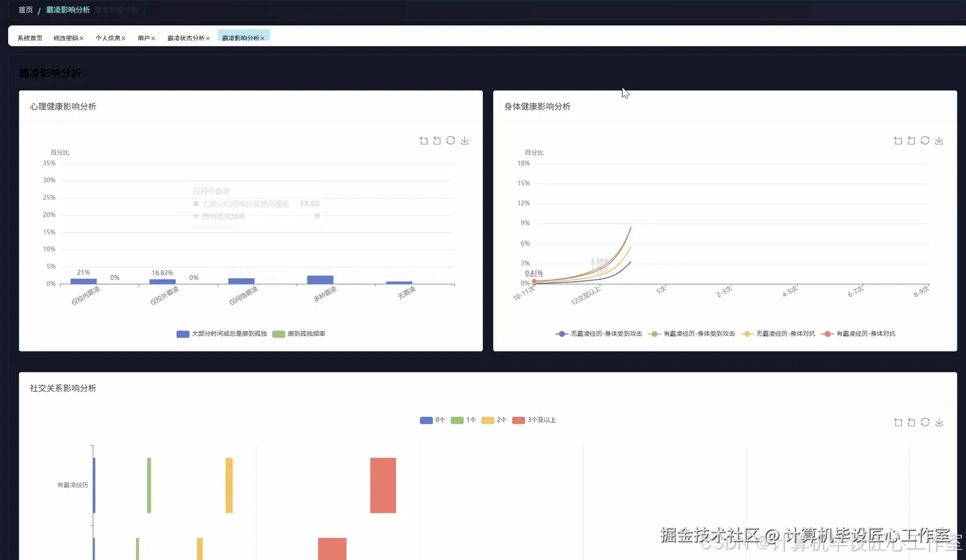Click the 有霸凌经历 axis label
The width and height of the screenshot is (966, 560).
tap(73, 485)
